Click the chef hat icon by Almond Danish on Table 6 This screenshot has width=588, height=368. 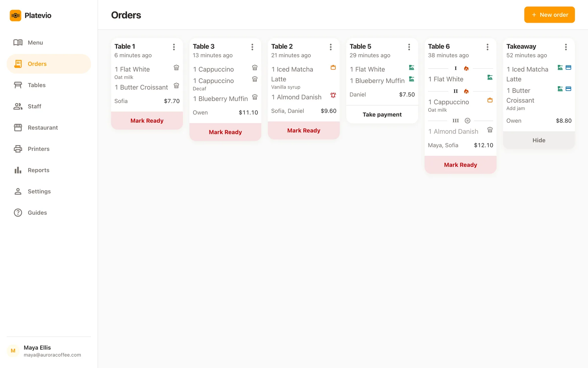(490, 130)
